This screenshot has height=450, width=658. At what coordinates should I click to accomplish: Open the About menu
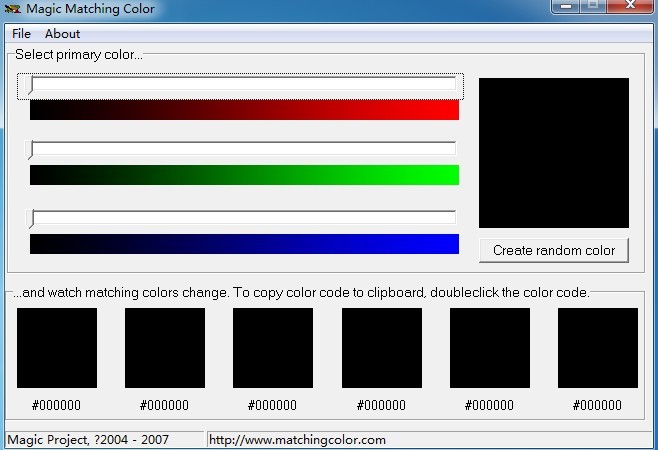pyautogui.click(x=62, y=33)
